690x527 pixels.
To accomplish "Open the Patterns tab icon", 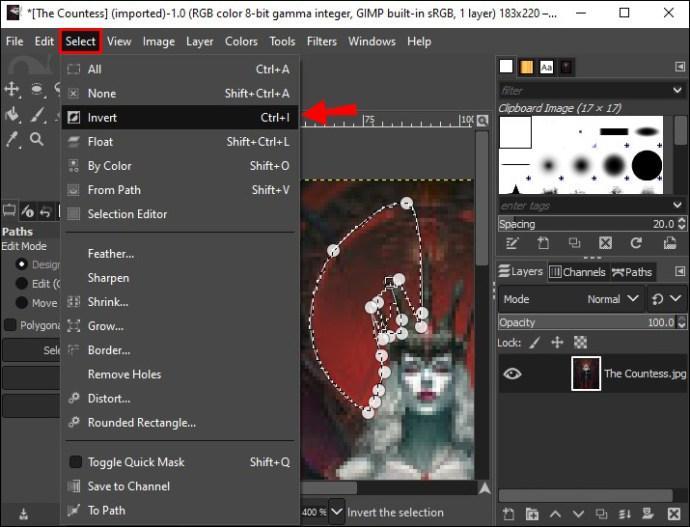I will [526, 67].
